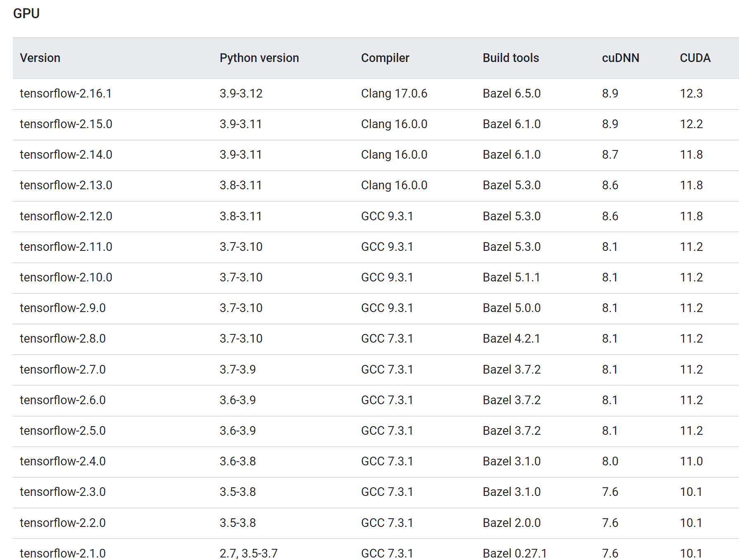Click the Bazel 6.5.0 build tools cell
The image size is (739, 560).
[x=512, y=93]
